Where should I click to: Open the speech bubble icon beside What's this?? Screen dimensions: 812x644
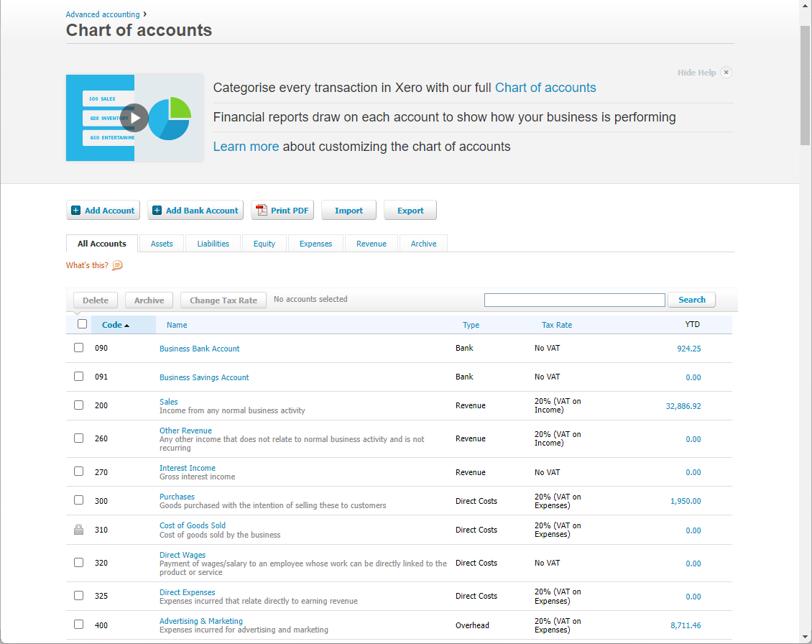(x=117, y=265)
